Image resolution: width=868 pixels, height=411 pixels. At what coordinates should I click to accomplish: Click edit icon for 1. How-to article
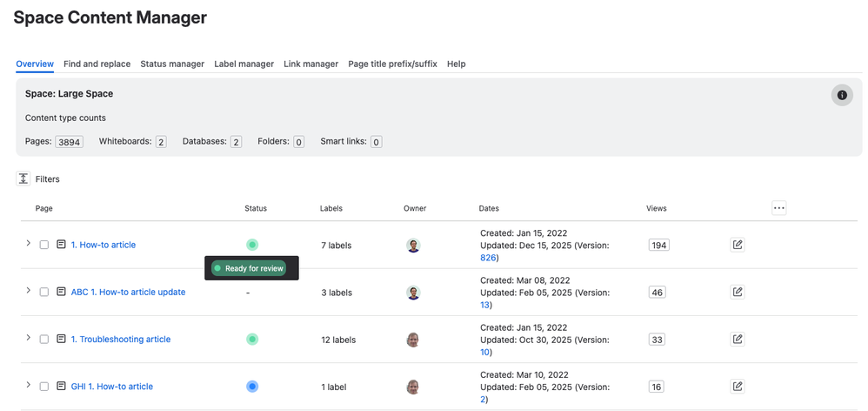click(x=737, y=245)
